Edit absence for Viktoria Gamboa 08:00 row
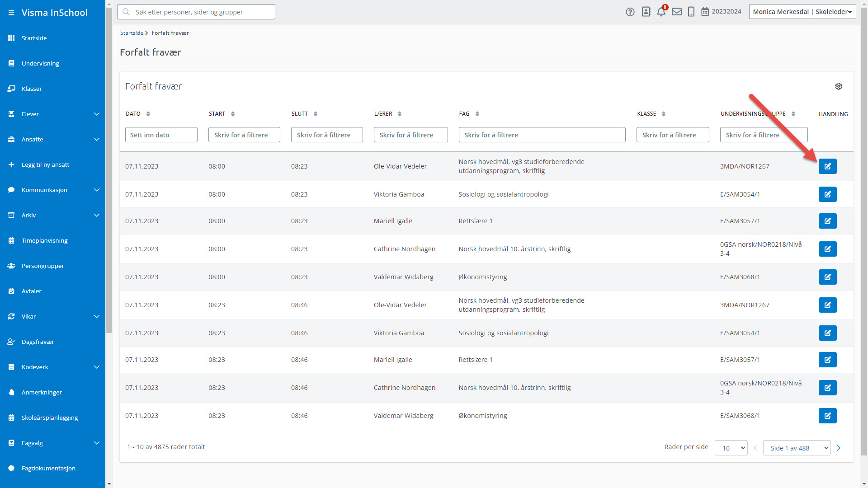Viewport: 868px width, 488px height. coord(827,194)
